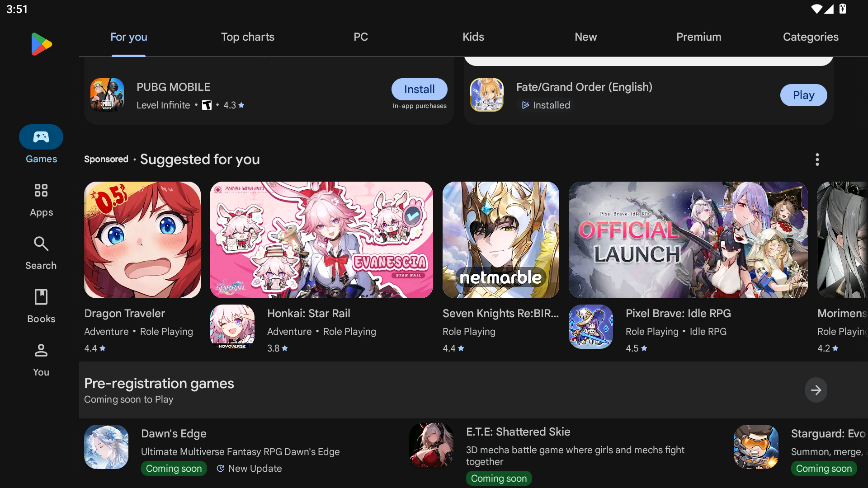Tap the 4.5 rating of Pixel Brave
Screen dimensions: 868x488
point(637,348)
